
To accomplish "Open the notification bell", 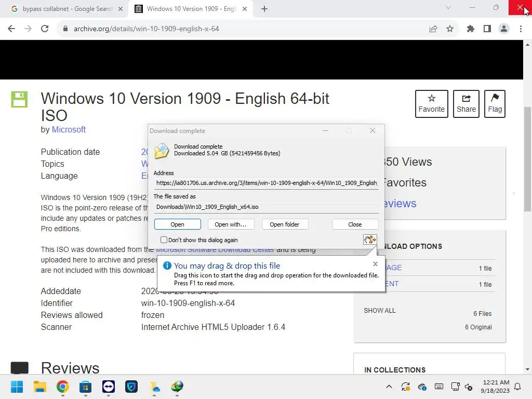I will pyautogui.click(x=517, y=387).
